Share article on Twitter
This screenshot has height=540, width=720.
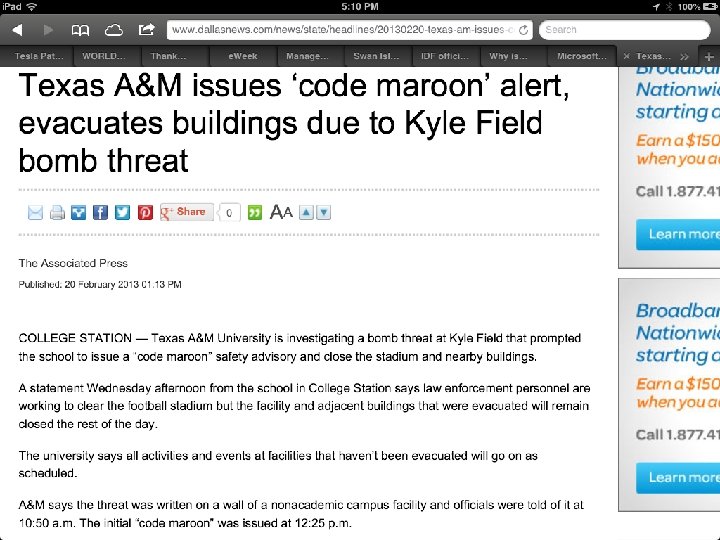click(122, 212)
